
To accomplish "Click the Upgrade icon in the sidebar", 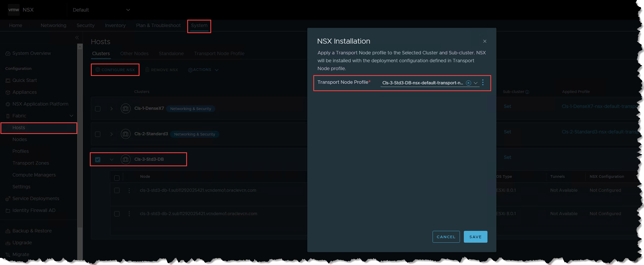I will point(8,243).
